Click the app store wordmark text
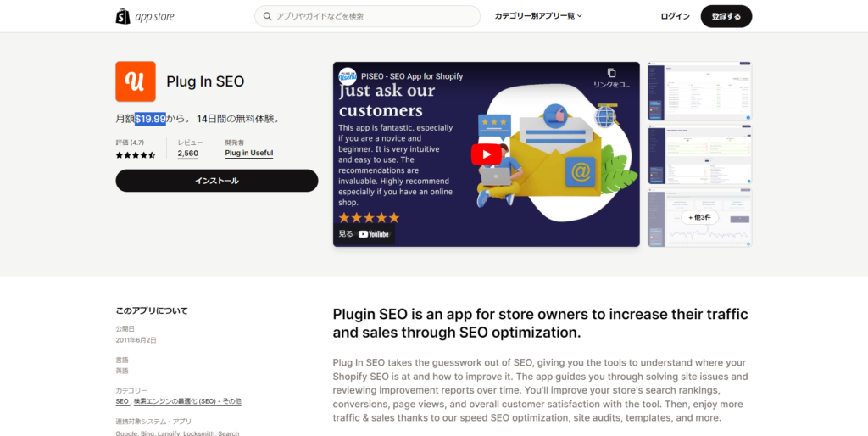 pyautogui.click(x=154, y=17)
